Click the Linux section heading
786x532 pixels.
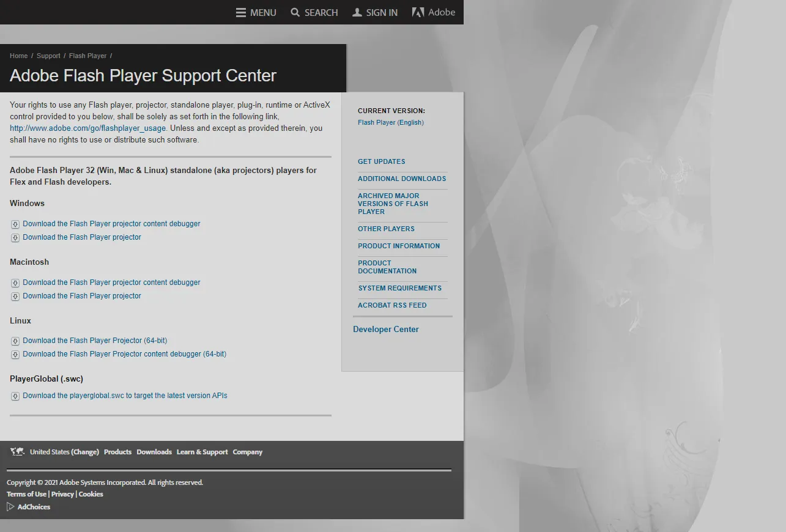coord(20,320)
